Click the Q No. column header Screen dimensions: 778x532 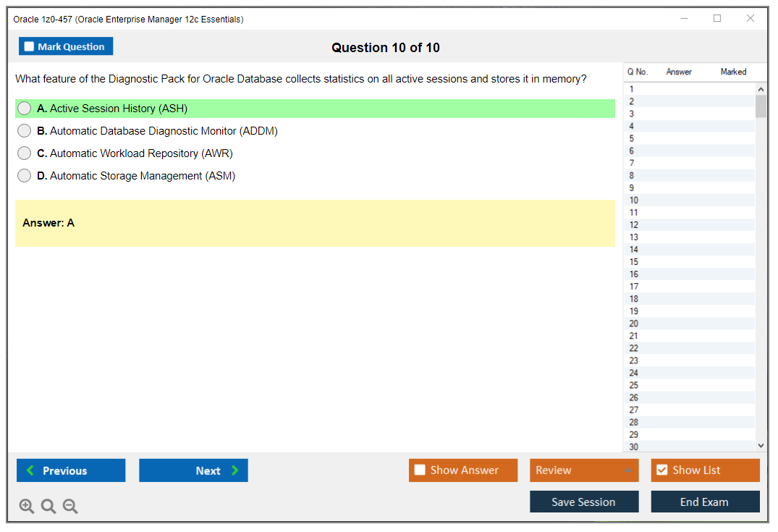click(638, 72)
